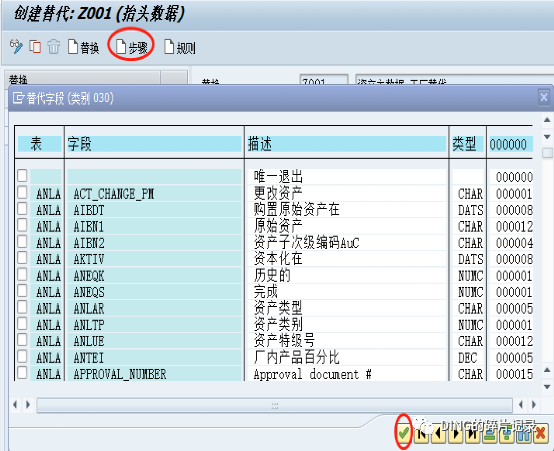Click the 规则 (rule) create button
Screen dimensions: 554x451
click(x=180, y=47)
